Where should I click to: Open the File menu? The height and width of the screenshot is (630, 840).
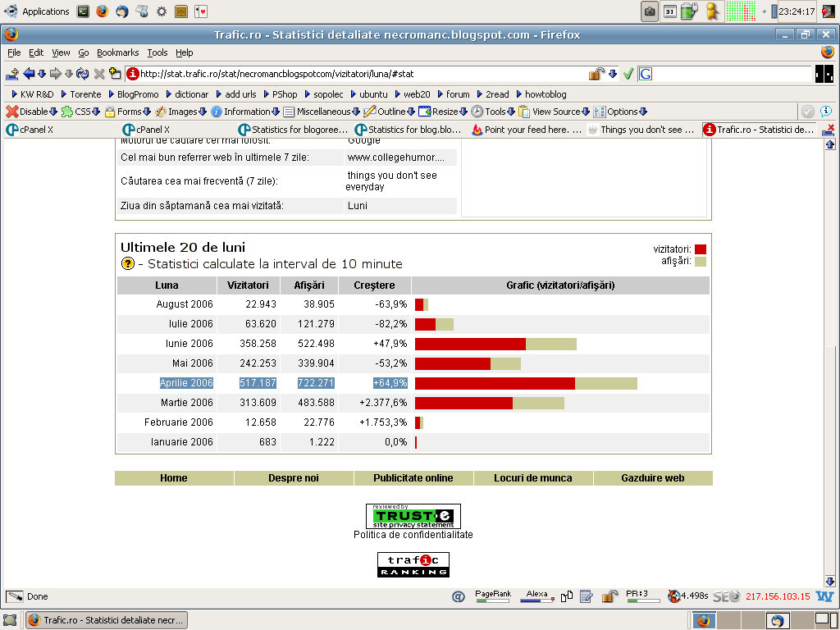[x=14, y=52]
